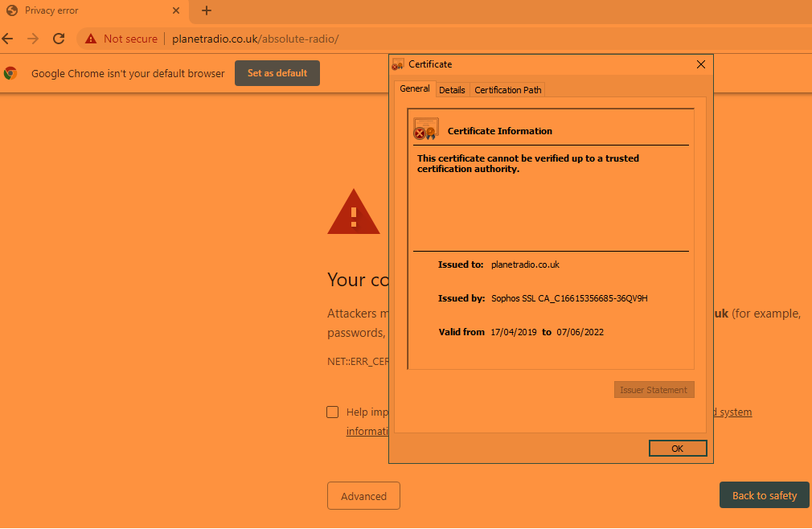Click the valid from date 17/04/2019
The height and width of the screenshot is (529, 812).
pos(514,332)
